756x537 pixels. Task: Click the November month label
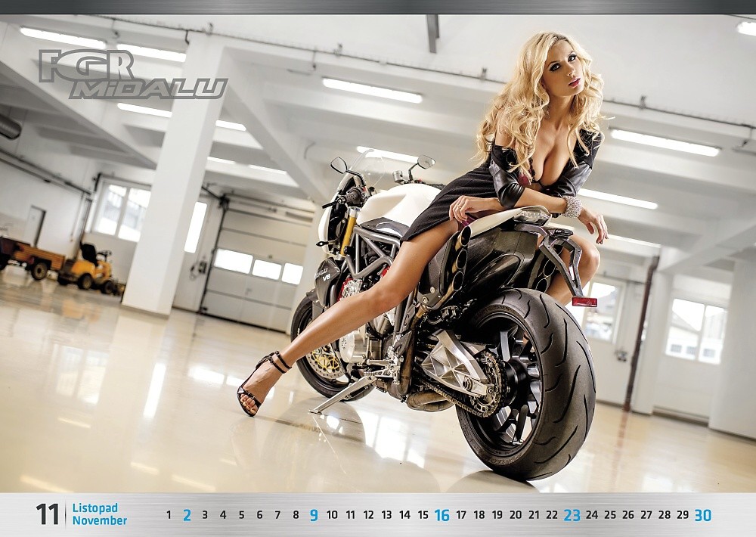pos(100,521)
